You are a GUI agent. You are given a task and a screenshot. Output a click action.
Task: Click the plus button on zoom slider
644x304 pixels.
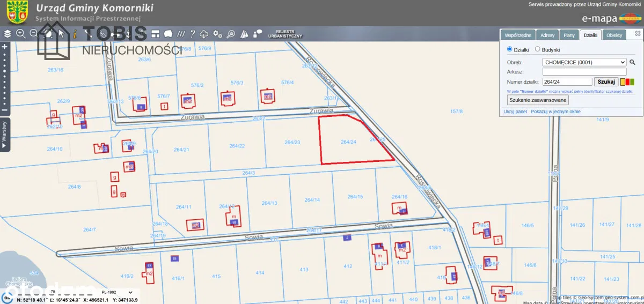click(x=4, y=47)
